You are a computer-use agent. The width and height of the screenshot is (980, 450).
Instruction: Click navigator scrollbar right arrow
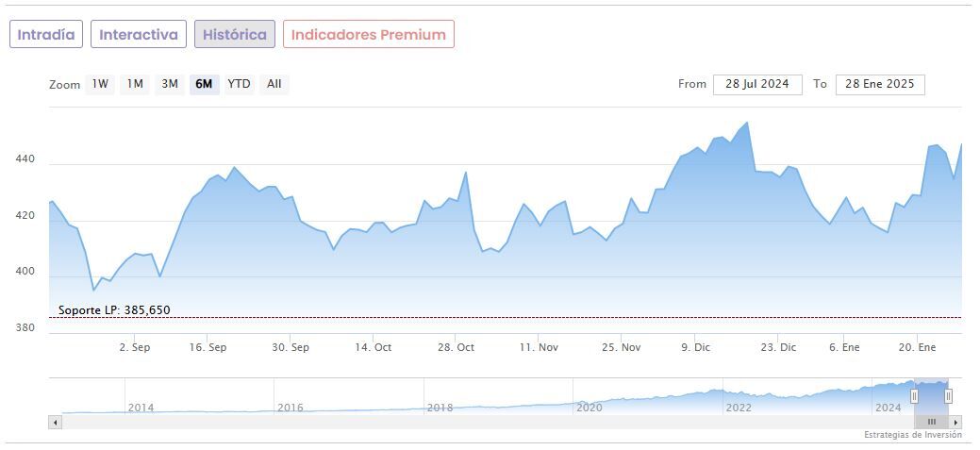tap(955, 422)
